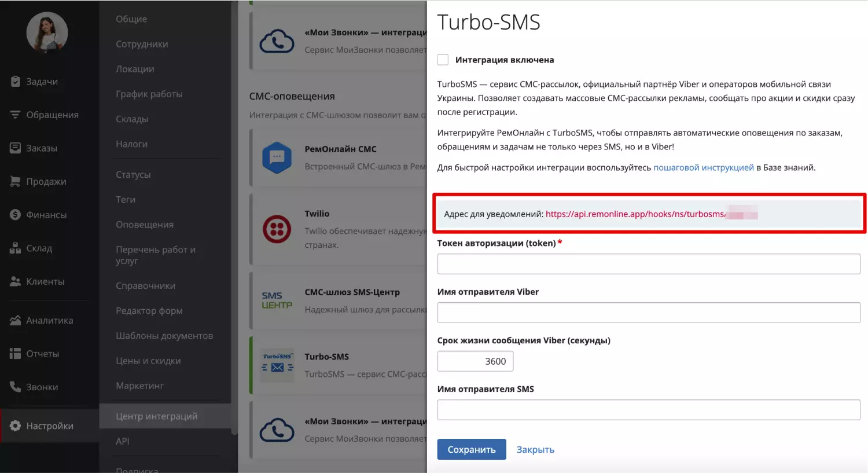Click the РемОнлайн СМС chat hexagon icon
Image resolution: width=868 pixels, height=473 pixels.
277,157
